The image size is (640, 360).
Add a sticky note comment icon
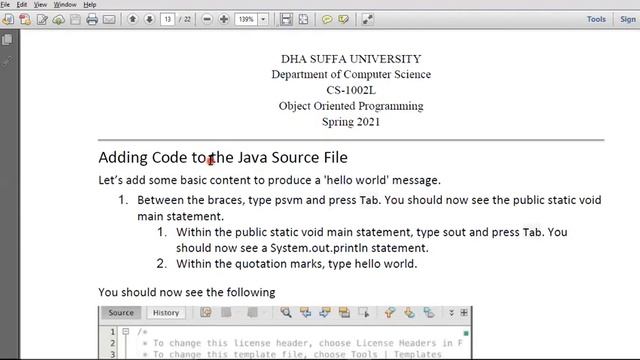327,19
